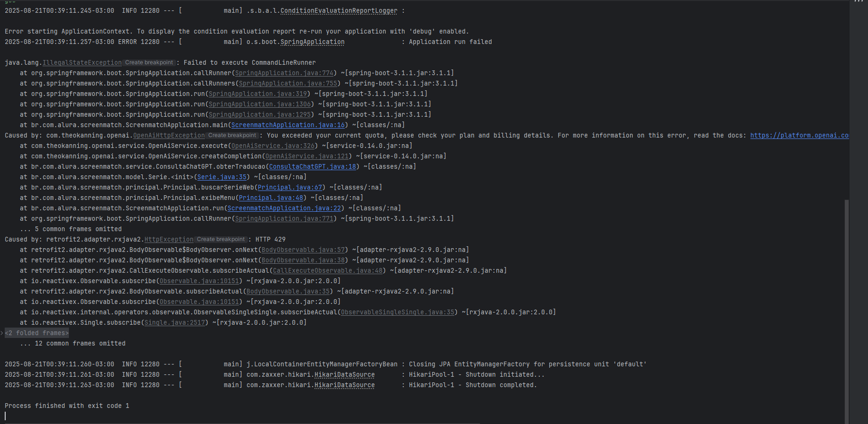This screenshot has height=424, width=868.
Task: Open ScreenmatchApplication.java:22 source link
Action: click(284, 208)
